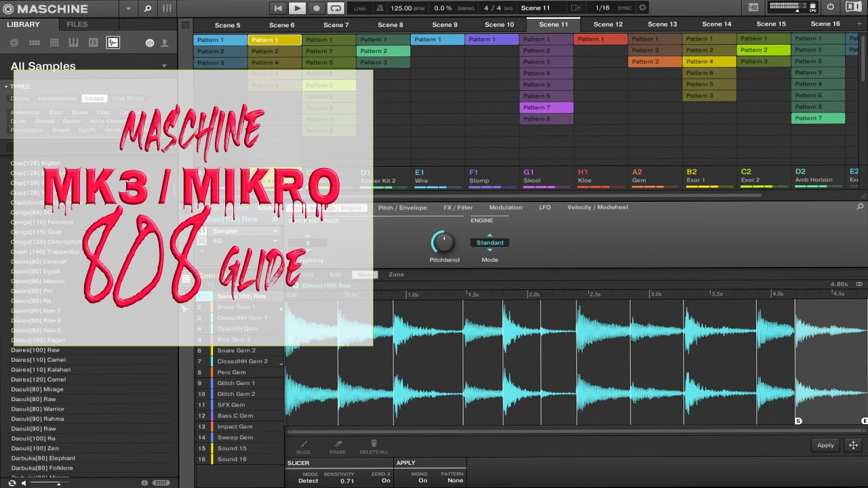
Task: Click red Pattern 1 under Scene 12
Action: pos(601,39)
